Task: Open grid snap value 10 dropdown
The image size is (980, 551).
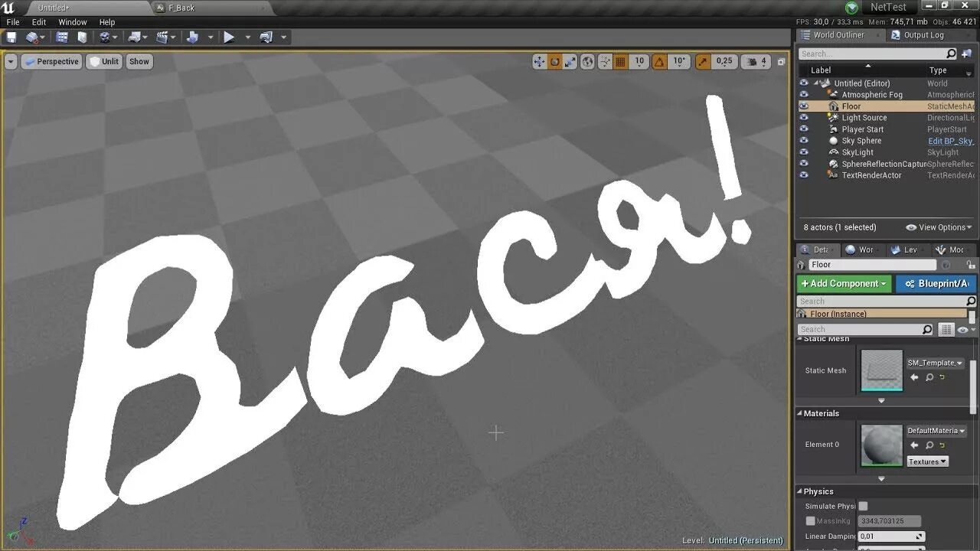Action: coord(639,61)
